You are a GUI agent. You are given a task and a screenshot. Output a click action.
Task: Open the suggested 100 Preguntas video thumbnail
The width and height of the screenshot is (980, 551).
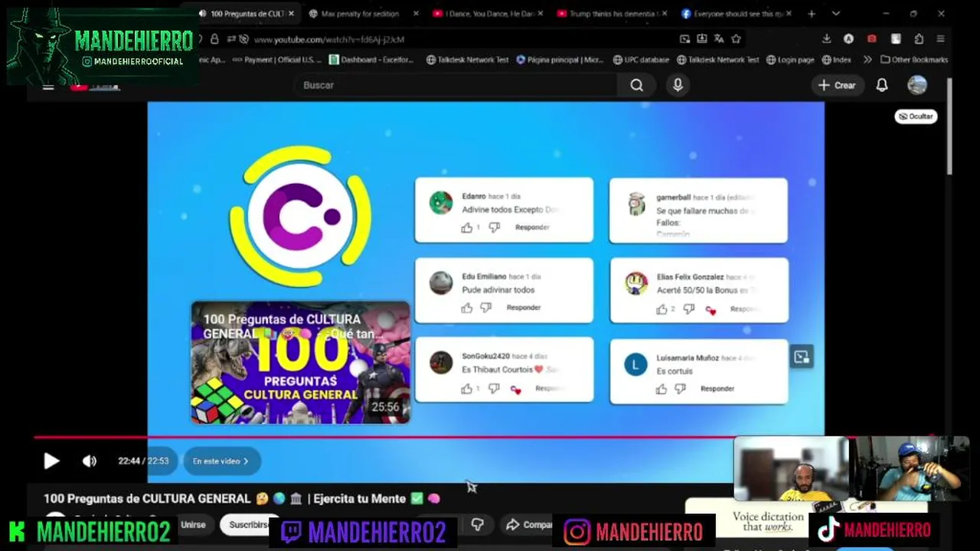(x=300, y=363)
